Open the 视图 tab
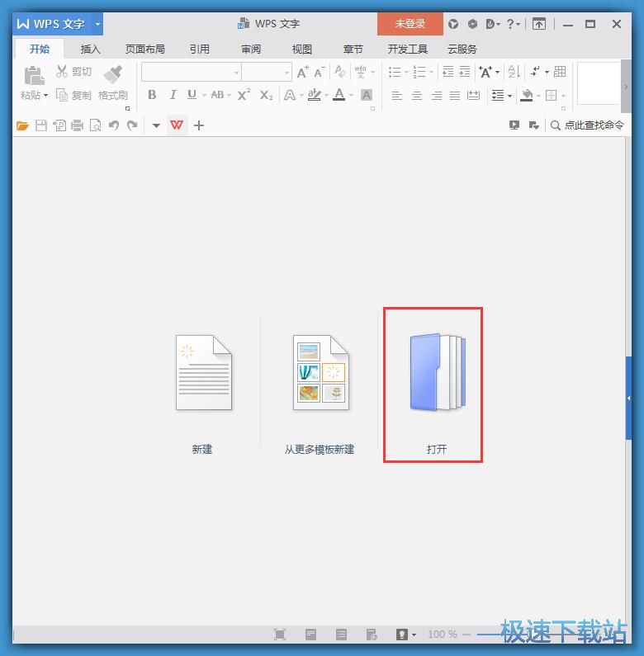 click(x=302, y=49)
